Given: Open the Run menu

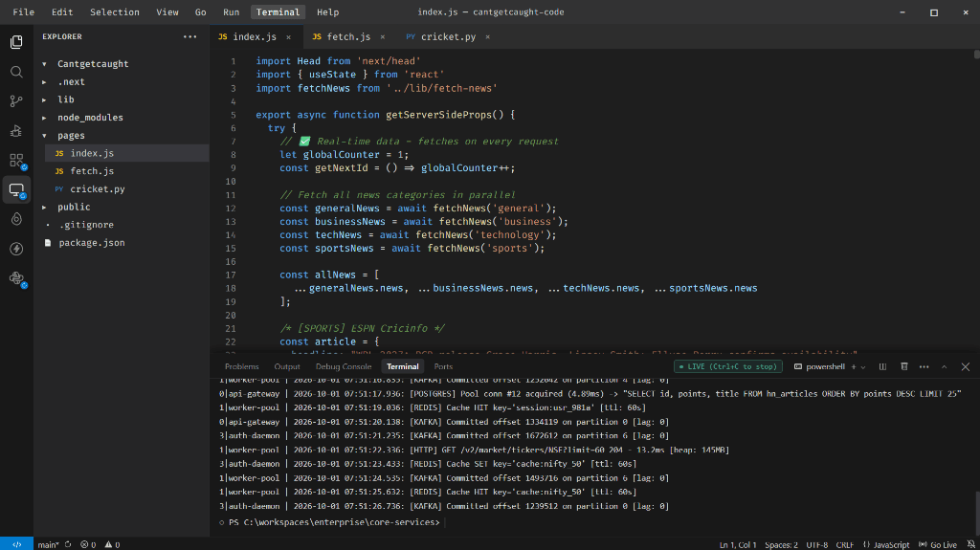Looking at the screenshot, I should 231,11.
